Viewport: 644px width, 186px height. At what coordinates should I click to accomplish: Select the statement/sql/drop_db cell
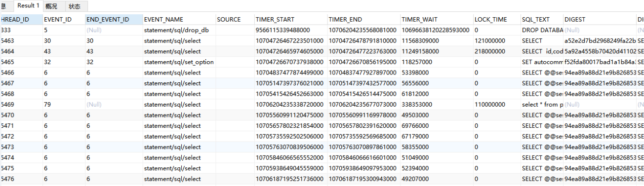coord(178,30)
